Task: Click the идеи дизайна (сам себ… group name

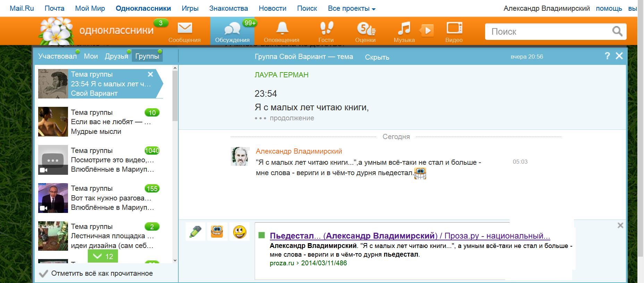Action: (x=112, y=246)
